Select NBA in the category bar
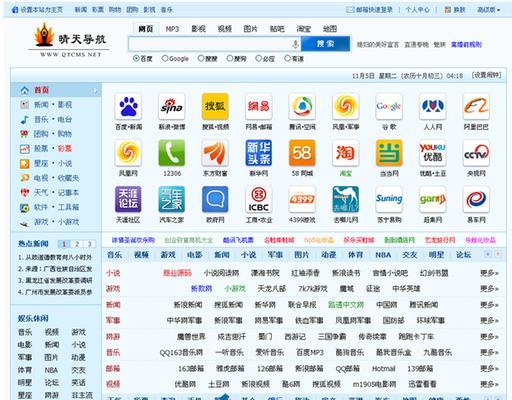The image size is (512, 400). coord(383,255)
